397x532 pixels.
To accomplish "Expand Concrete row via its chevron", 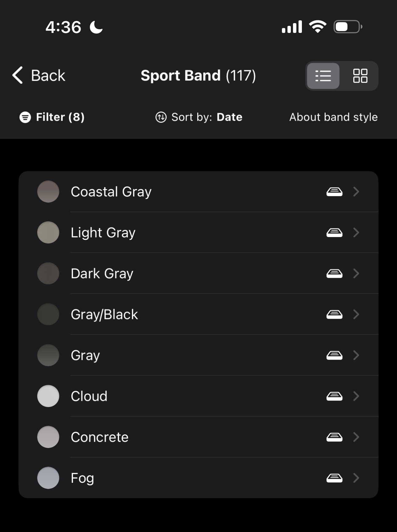I will point(356,437).
